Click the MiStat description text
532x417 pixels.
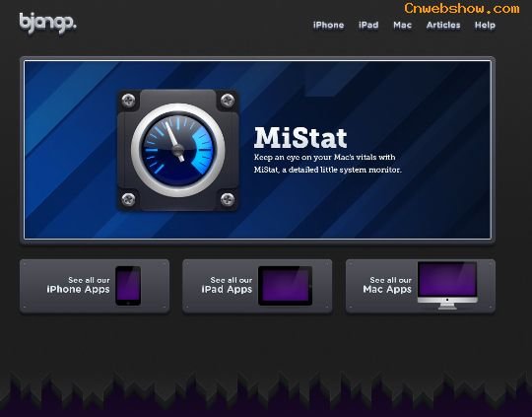click(x=328, y=164)
